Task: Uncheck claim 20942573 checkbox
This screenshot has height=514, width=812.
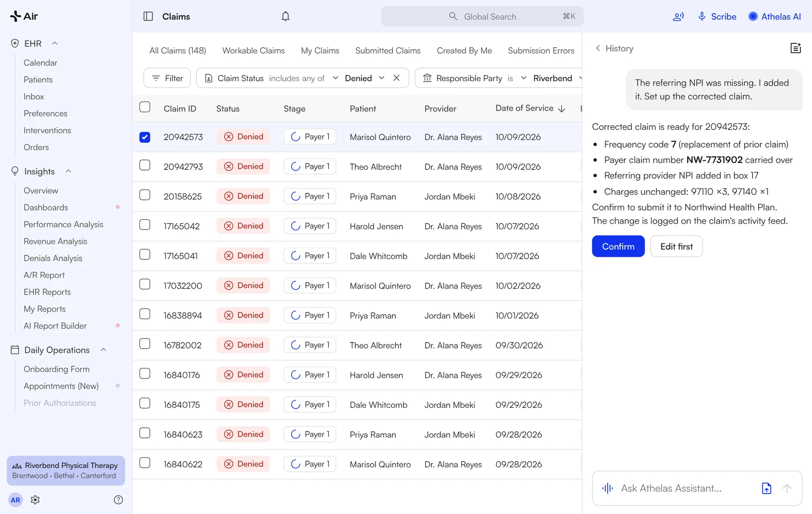Action: 145,137
